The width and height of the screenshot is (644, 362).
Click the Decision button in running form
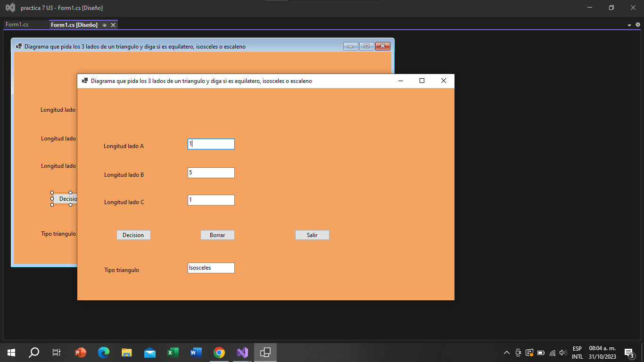[x=133, y=235]
